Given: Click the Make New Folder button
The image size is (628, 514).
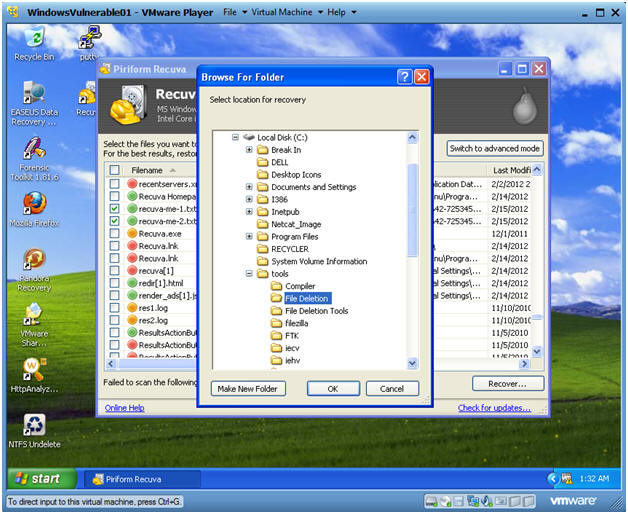Looking at the screenshot, I should 248,389.
